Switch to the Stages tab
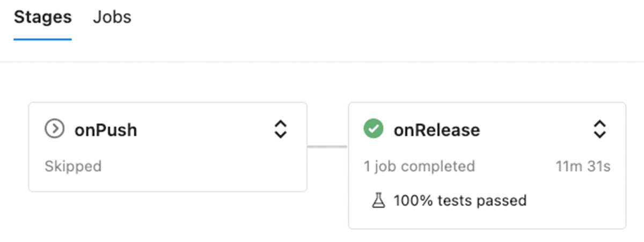The height and width of the screenshot is (242, 644). click(42, 17)
